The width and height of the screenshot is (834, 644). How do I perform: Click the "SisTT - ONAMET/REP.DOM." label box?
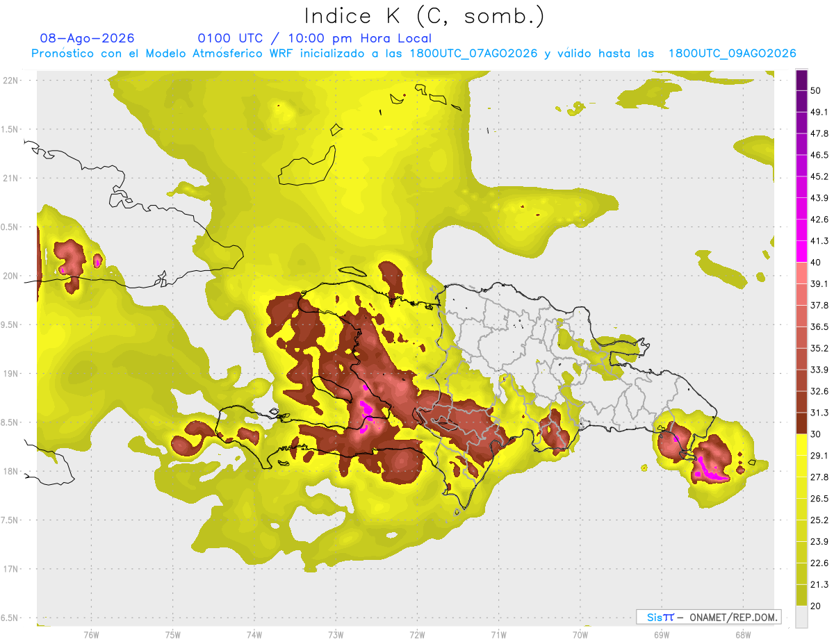pos(708,617)
